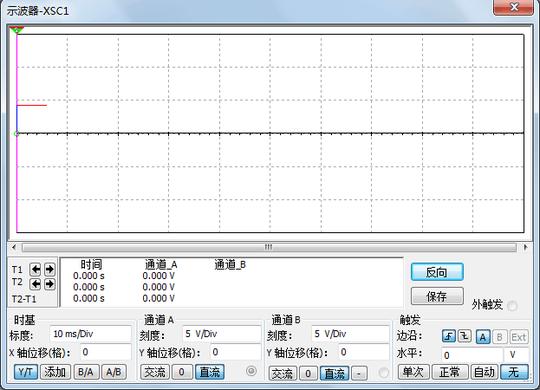Set channel A coupling to 0

tap(182, 372)
